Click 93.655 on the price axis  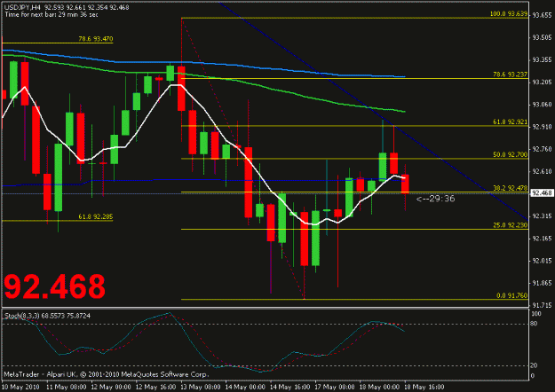542,15
